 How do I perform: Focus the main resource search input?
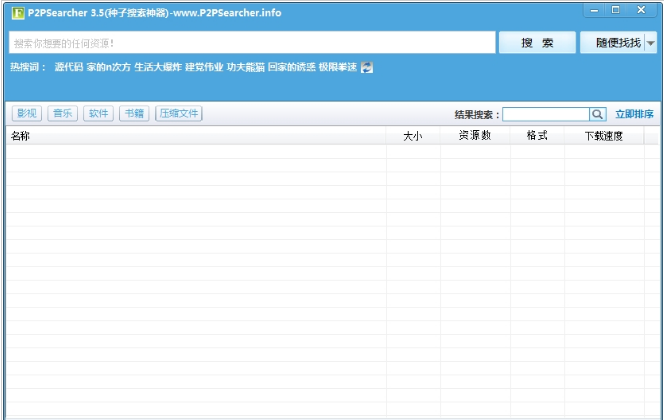point(252,42)
